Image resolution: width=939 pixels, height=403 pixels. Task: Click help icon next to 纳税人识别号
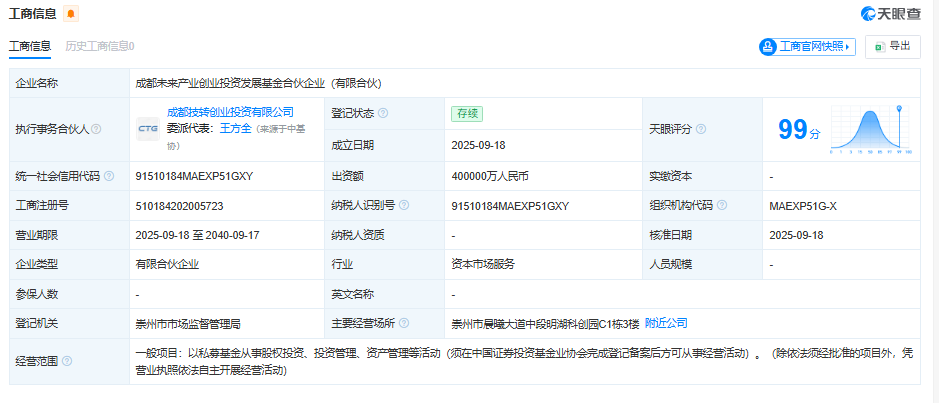[402, 205]
